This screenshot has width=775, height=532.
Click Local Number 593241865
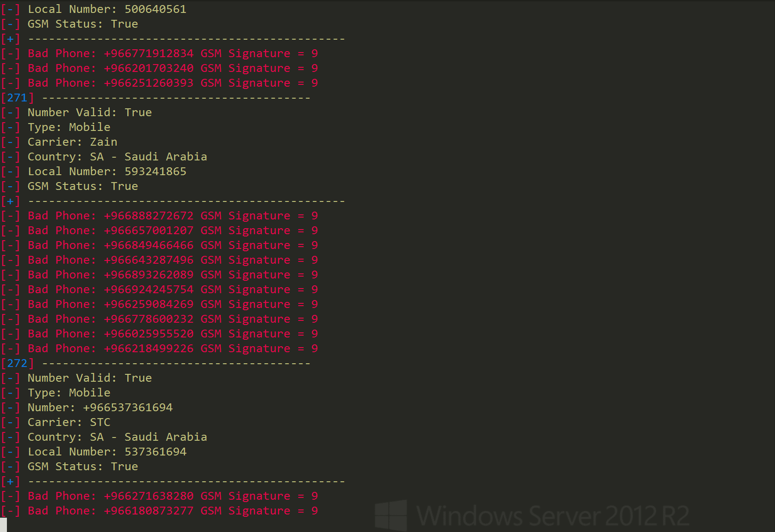pos(107,171)
